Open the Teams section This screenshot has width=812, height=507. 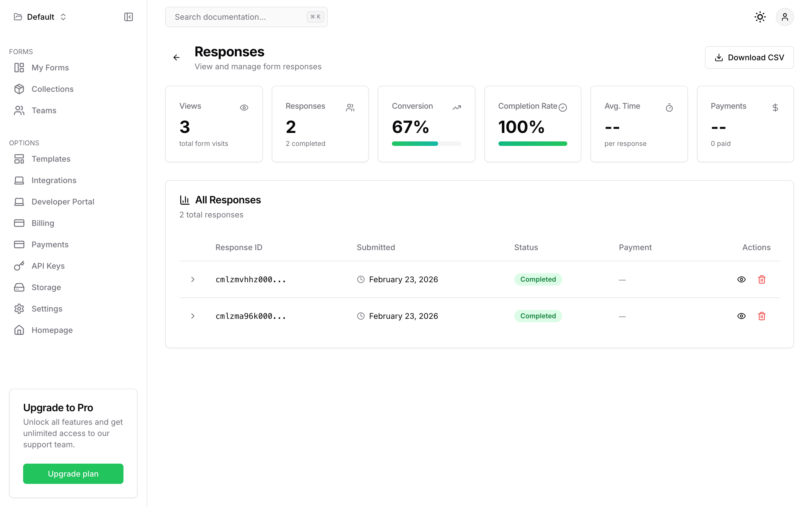pyautogui.click(x=44, y=110)
